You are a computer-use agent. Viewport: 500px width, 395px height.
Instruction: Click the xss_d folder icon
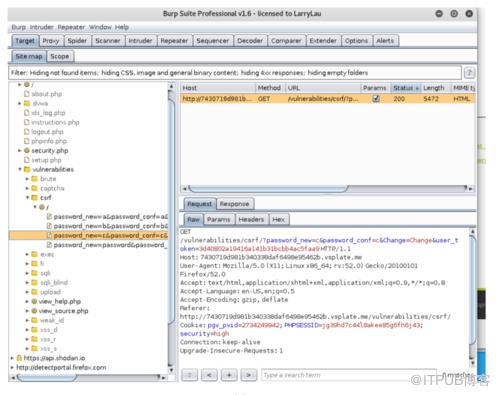(x=34, y=330)
